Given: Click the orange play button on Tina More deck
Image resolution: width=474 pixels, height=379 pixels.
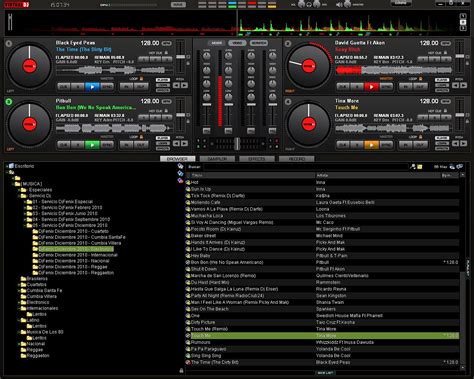Looking at the screenshot, I should tap(371, 145).
